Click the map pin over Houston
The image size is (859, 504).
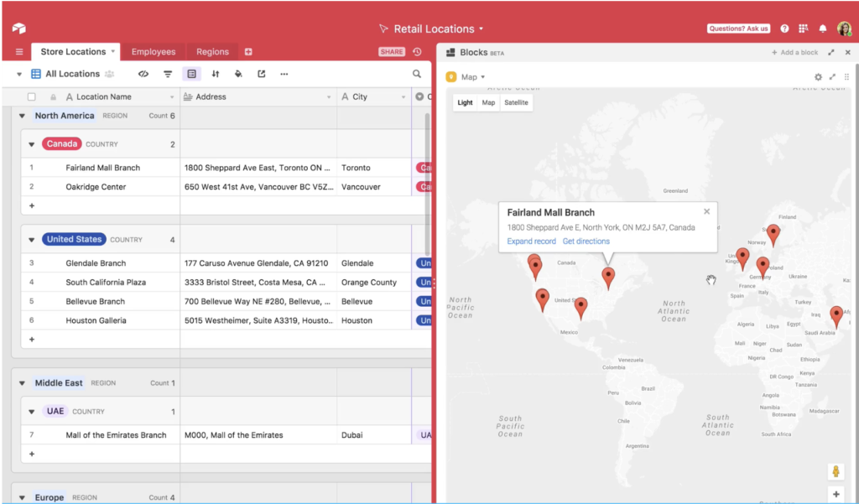tap(580, 308)
